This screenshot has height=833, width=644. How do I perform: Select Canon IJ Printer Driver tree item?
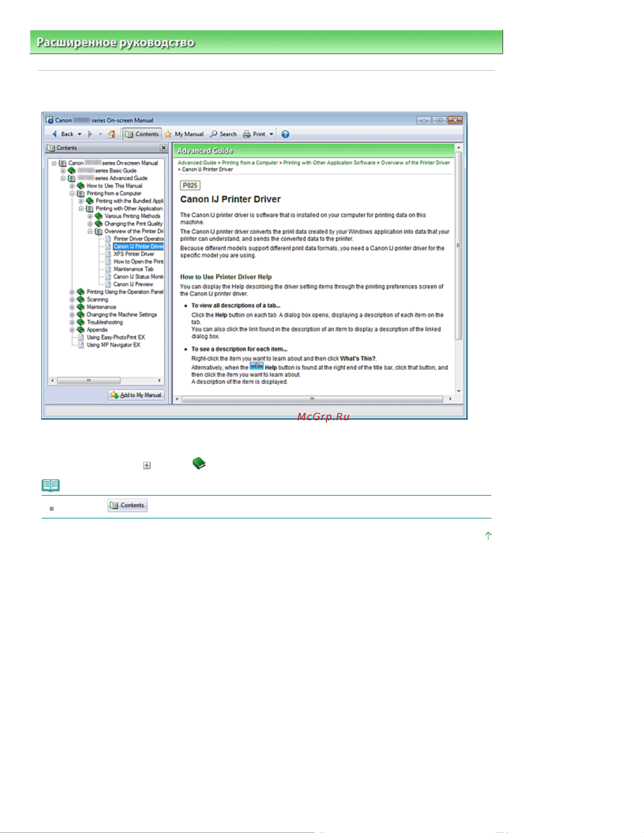tap(139, 246)
